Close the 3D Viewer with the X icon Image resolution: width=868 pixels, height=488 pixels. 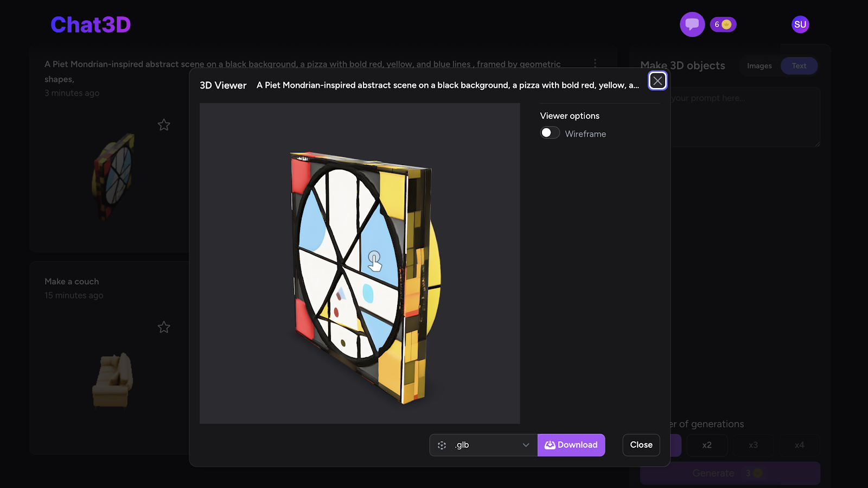pyautogui.click(x=658, y=81)
